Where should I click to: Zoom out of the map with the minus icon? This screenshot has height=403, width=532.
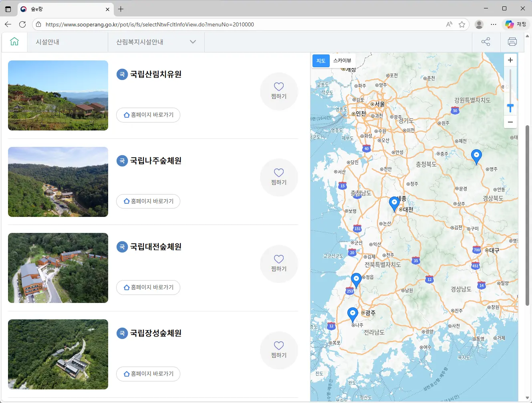[x=510, y=122]
